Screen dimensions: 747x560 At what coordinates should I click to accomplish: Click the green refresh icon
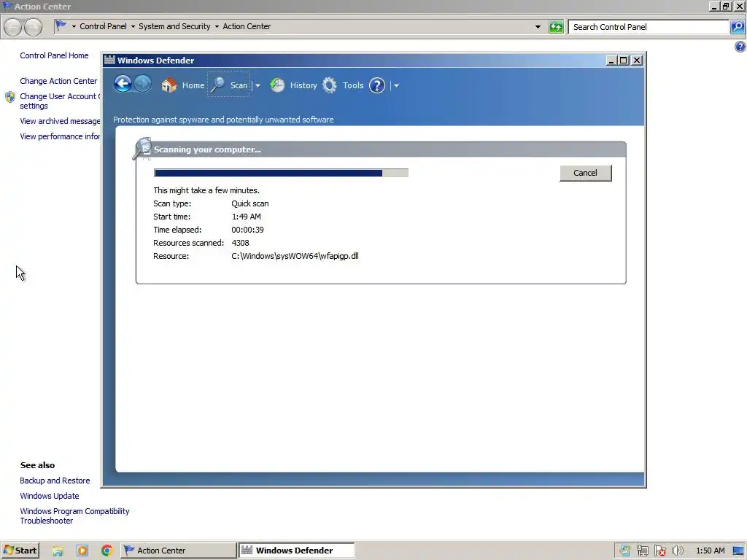(x=555, y=27)
